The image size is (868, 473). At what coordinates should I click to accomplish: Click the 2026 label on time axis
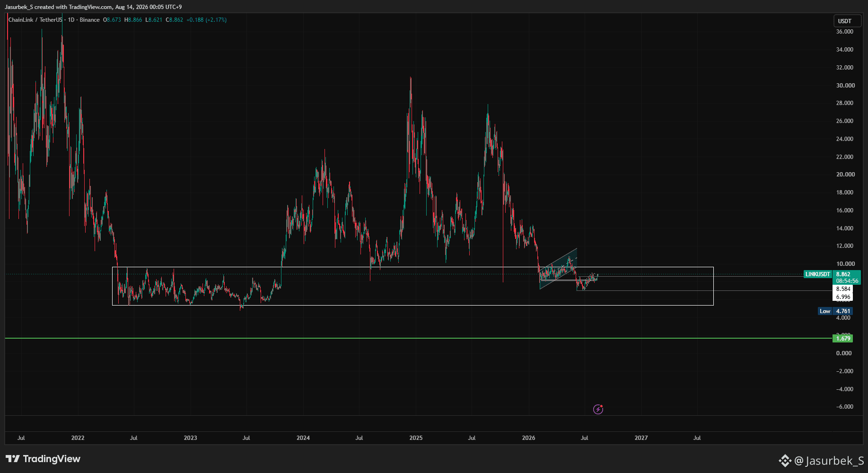pos(528,438)
